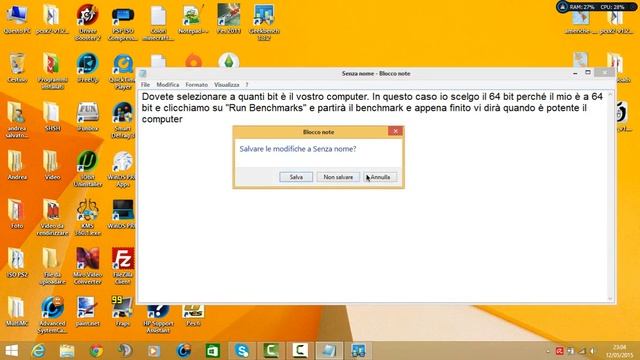Click Salva in the Blocco note dialog
This screenshot has height=360, width=640.
(x=296, y=177)
